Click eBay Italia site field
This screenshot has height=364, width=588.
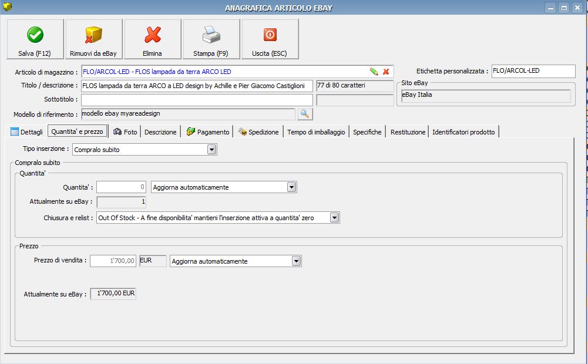(x=486, y=96)
